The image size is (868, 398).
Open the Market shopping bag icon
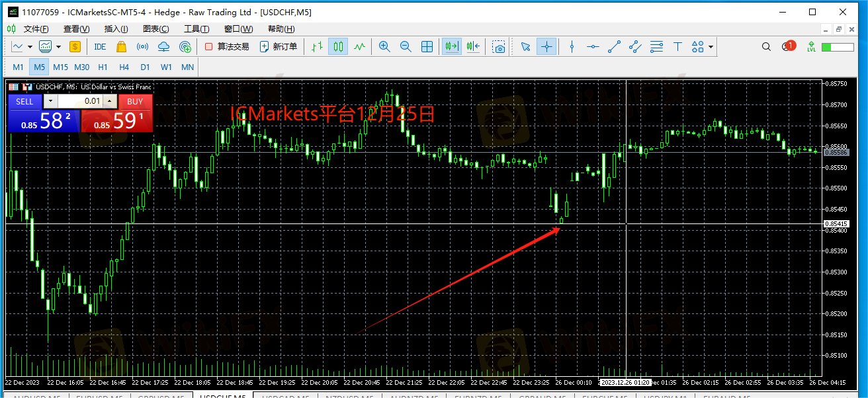tap(121, 46)
